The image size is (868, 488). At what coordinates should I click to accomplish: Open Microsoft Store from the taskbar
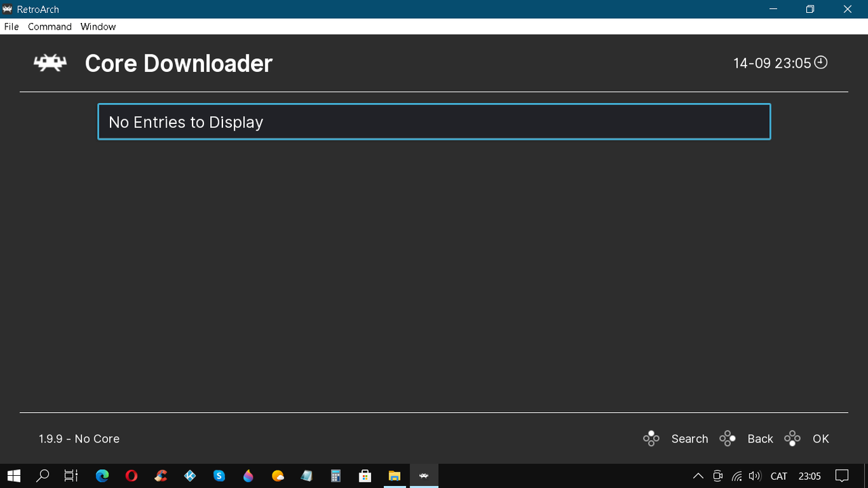[365, 476]
